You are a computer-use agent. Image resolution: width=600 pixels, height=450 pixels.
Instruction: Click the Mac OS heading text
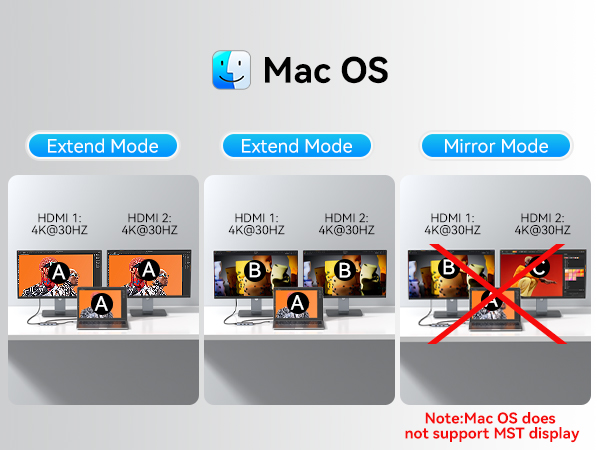pos(326,70)
